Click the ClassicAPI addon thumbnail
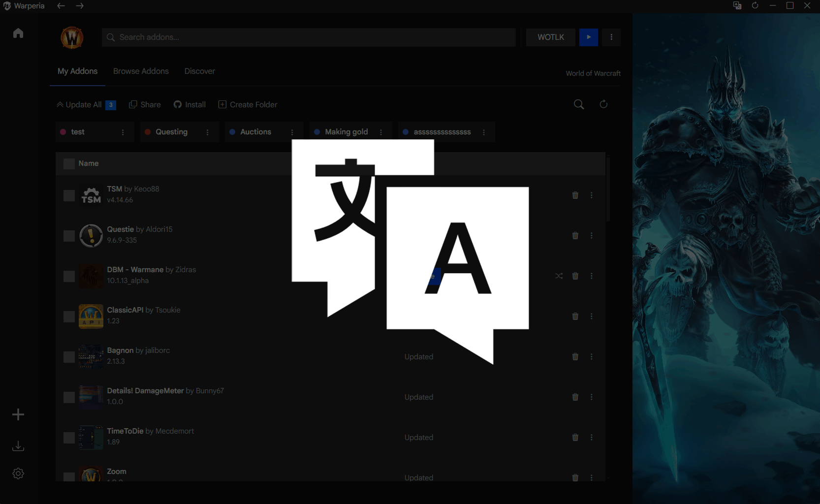The height and width of the screenshot is (504, 820). pos(91,316)
